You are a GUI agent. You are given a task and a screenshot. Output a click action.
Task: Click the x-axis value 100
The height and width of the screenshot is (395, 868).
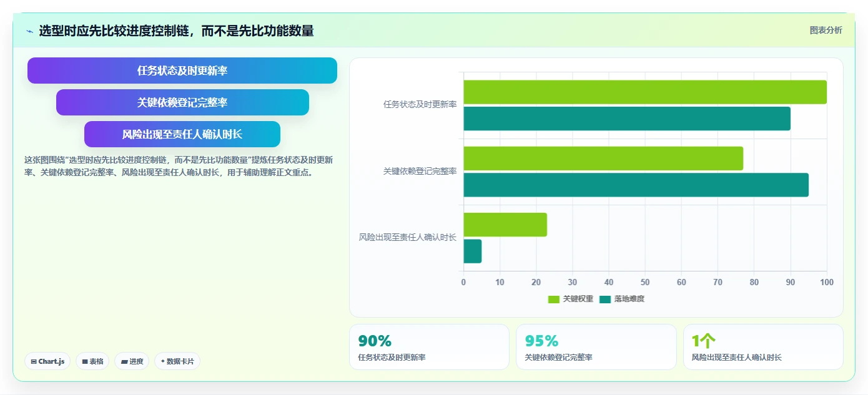(827, 283)
